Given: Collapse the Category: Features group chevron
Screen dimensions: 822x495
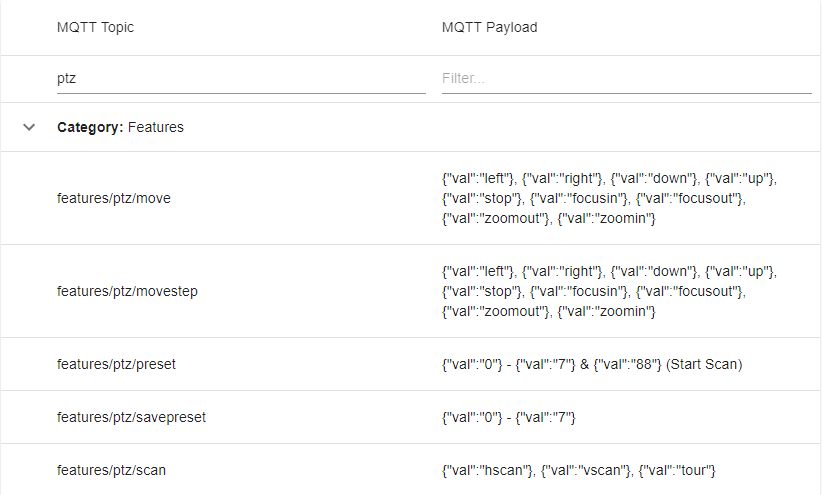Looking at the screenshot, I should pyautogui.click(x=29, y=127).
